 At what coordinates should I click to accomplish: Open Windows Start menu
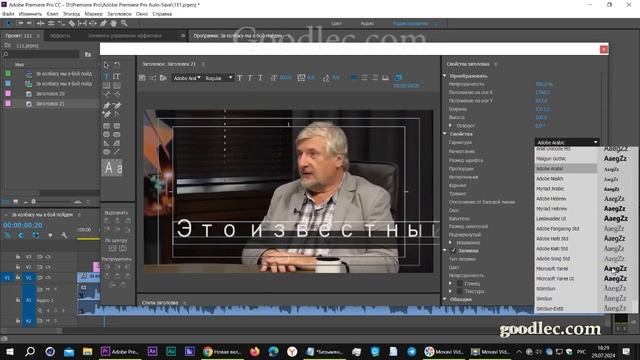point(9,351)
